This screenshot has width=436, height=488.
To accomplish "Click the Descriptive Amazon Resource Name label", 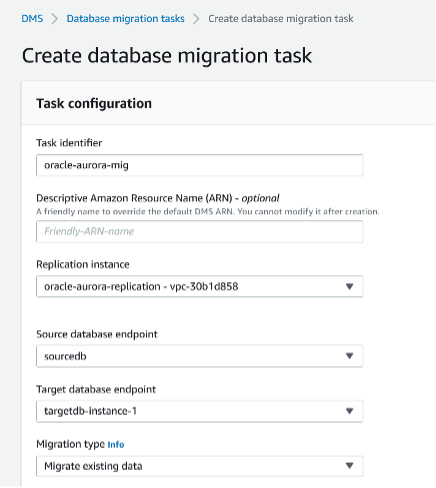I will (x=158, y=198).
